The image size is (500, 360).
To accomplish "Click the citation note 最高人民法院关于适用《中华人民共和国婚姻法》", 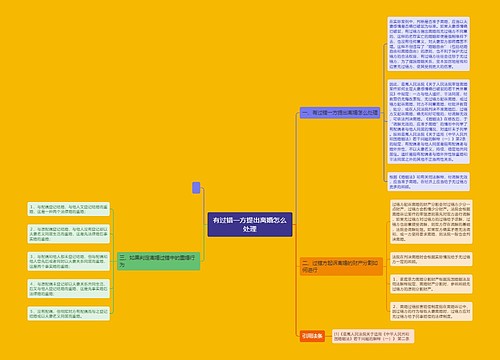I will (373, 336).
